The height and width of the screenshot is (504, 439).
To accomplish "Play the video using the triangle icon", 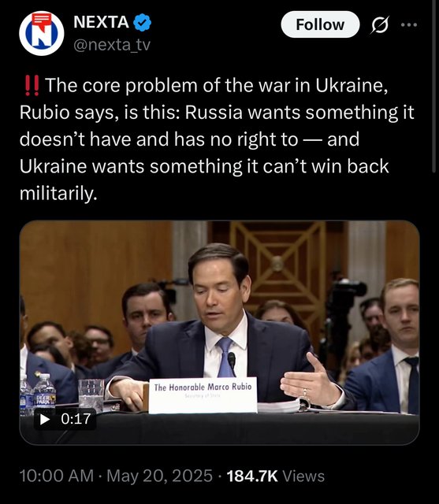I will pyautogui.click(x=45, y=419).
